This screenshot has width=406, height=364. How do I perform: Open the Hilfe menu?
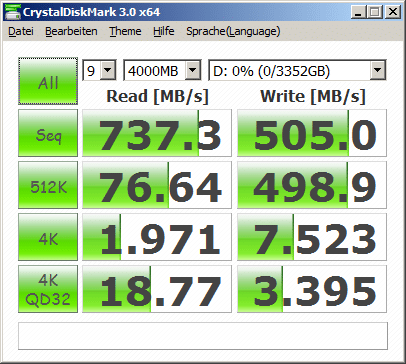(163, 31)
